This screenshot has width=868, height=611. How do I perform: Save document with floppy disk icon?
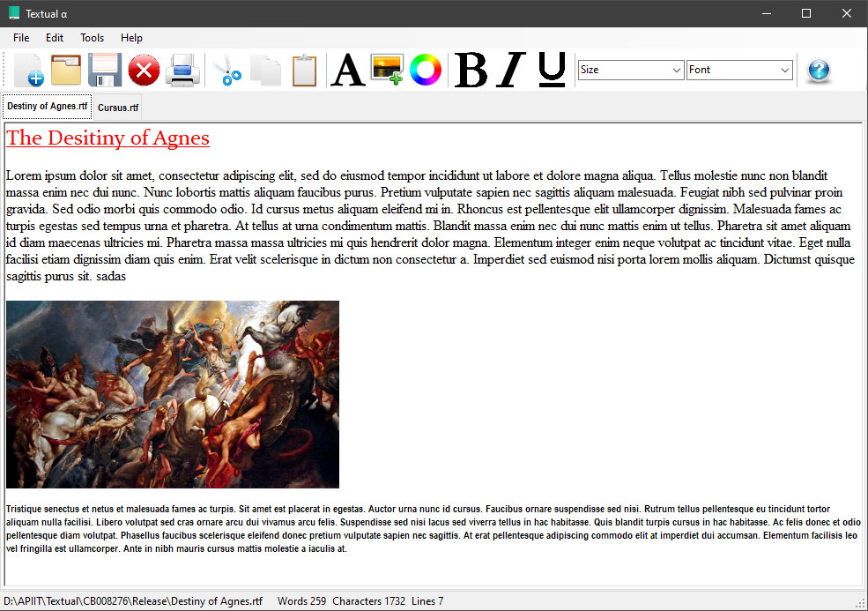105,70
